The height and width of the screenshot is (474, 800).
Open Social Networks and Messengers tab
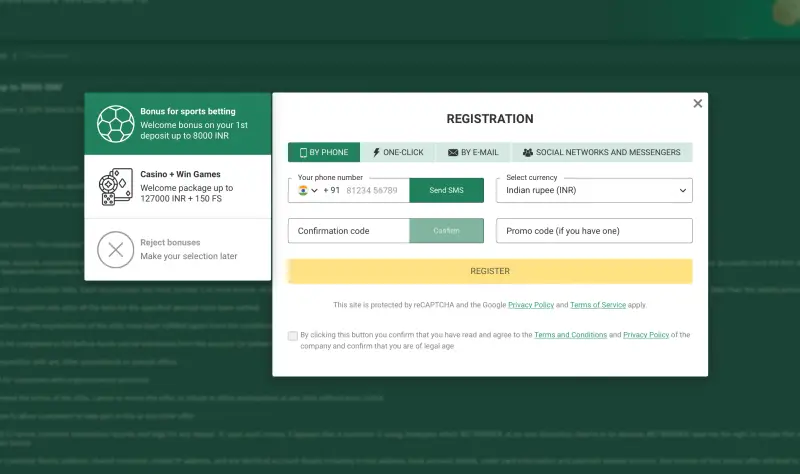coord(602,152)
